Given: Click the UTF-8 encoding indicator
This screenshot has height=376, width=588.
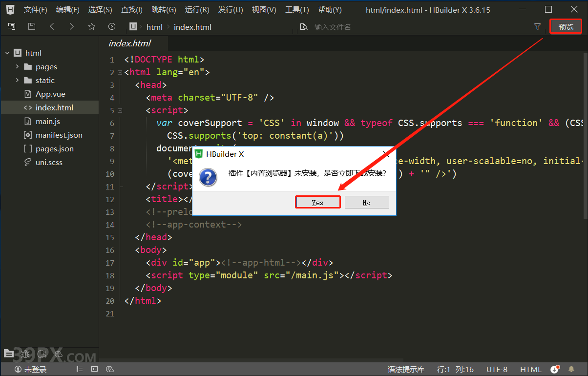Looking at the screenshot, I should [497, 369].
